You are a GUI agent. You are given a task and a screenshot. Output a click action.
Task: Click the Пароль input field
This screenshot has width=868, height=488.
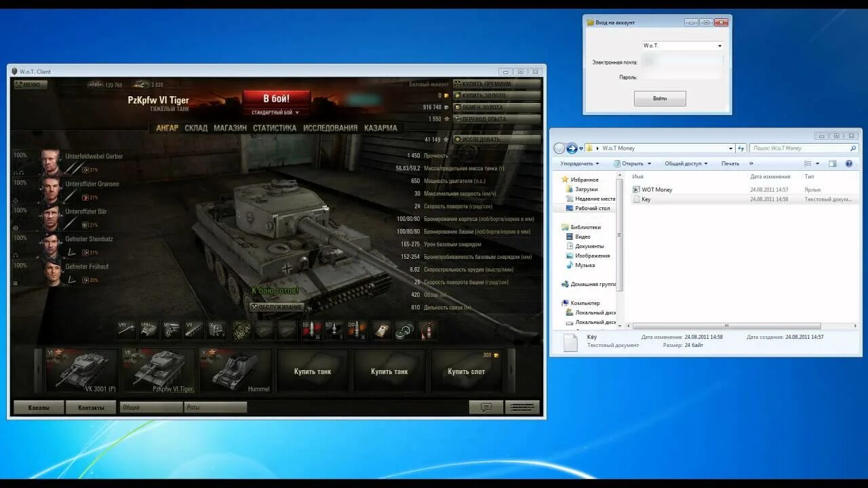pos(683,77)
